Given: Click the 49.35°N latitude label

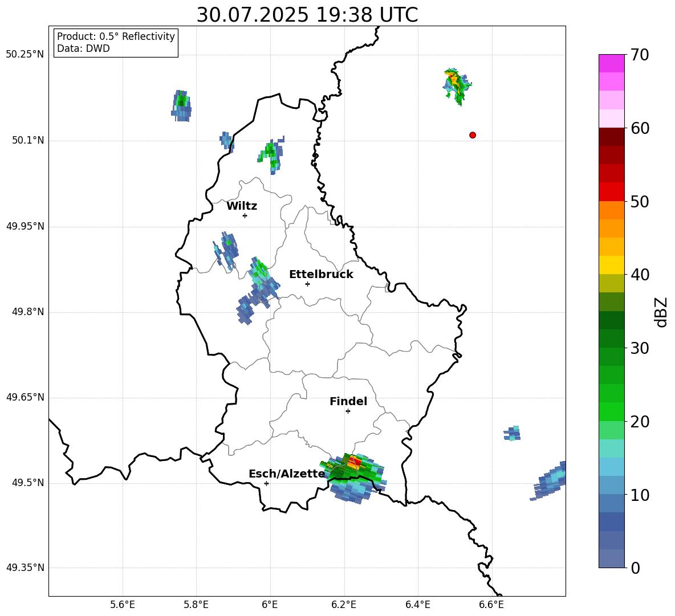Looking at the screenshot, I should tap(25, 568).
